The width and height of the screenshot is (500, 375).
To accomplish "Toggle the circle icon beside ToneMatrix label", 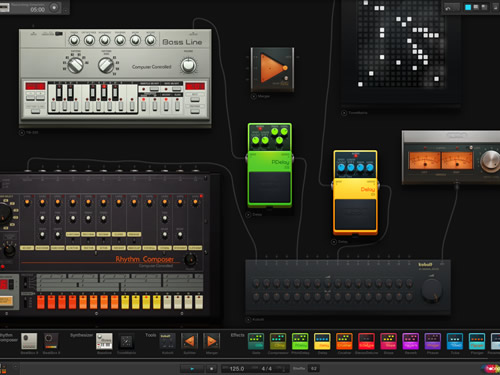I will point(344,113).
